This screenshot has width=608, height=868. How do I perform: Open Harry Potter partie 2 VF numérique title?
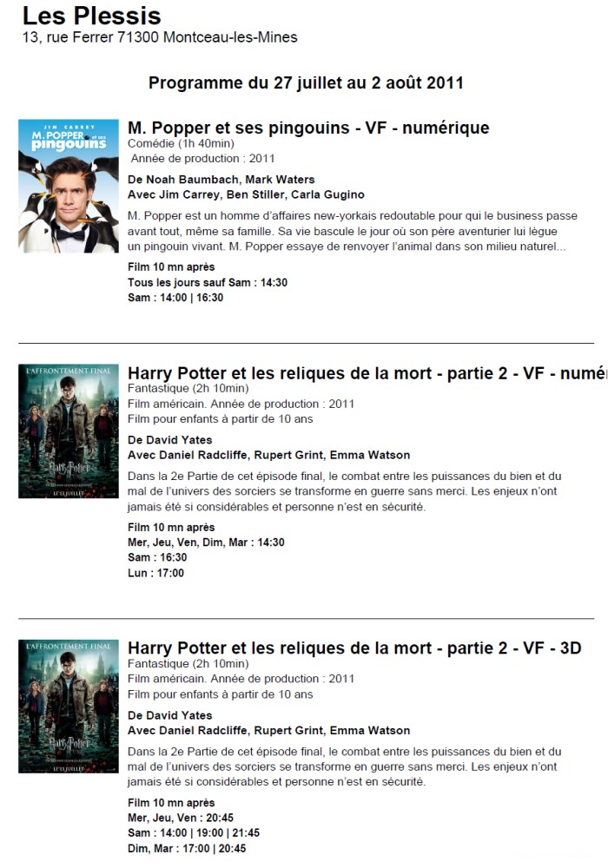[367, 373]
